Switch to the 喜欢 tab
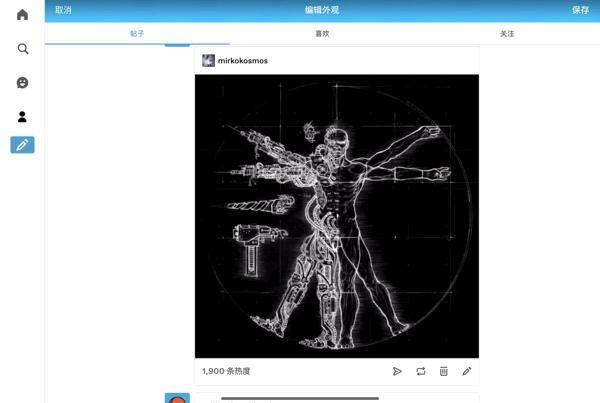This screenshot has width=600, height=403. click(x=322, y=34)
